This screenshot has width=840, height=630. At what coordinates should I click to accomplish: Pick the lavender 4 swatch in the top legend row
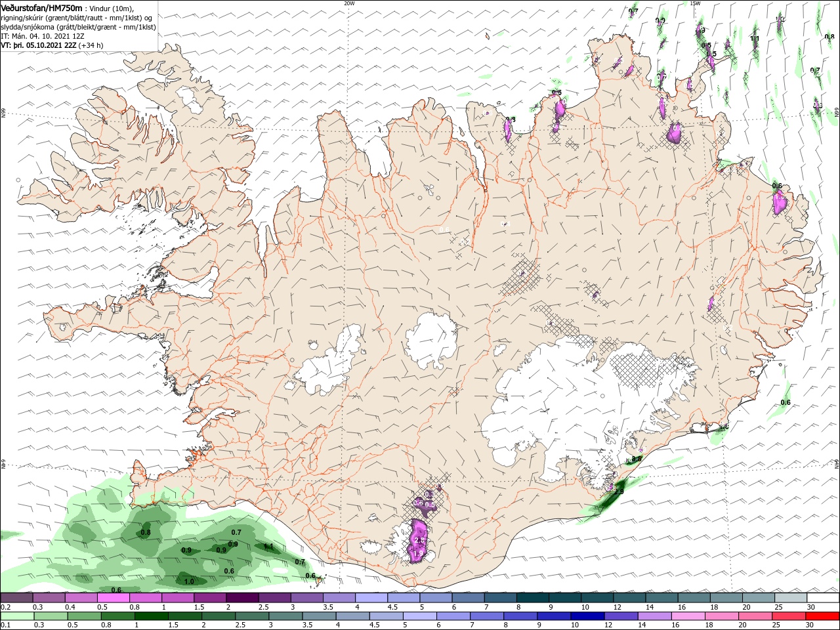click(x=370, y=598)
